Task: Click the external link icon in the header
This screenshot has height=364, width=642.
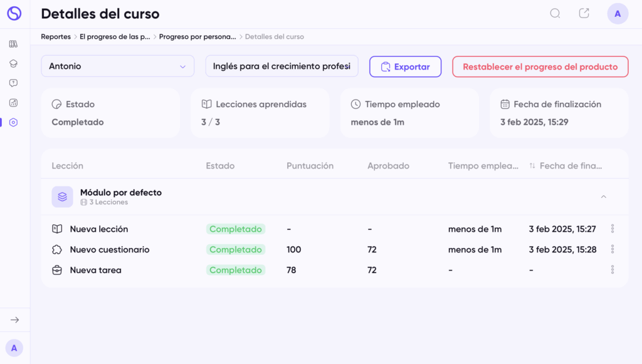Action: (x=584, y=14)
